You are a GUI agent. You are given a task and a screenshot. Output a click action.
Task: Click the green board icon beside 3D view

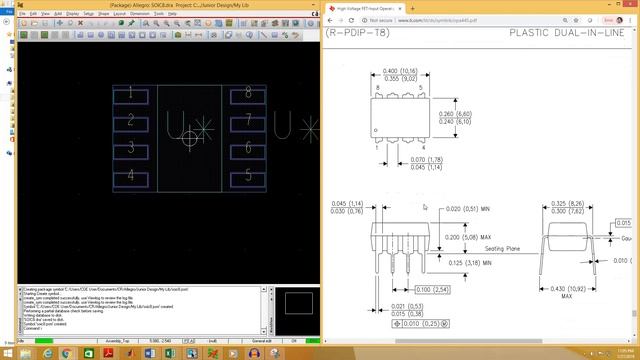[229, 23]
